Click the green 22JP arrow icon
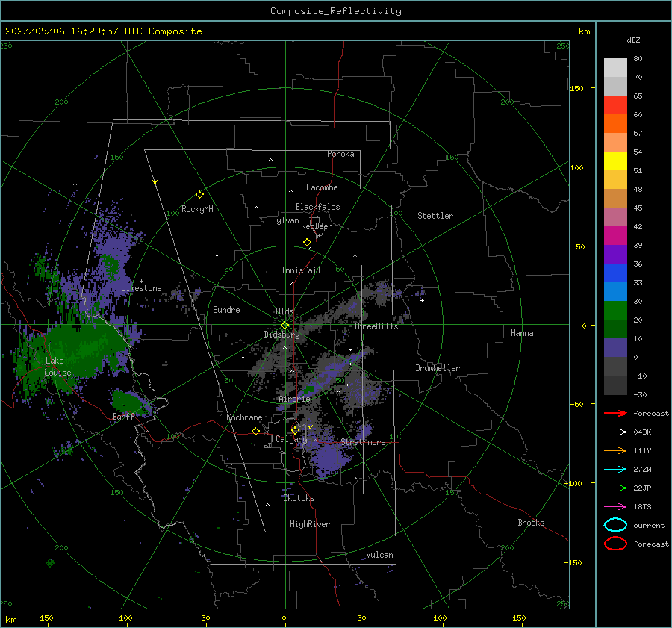The image size is (672, 628). 615,488
